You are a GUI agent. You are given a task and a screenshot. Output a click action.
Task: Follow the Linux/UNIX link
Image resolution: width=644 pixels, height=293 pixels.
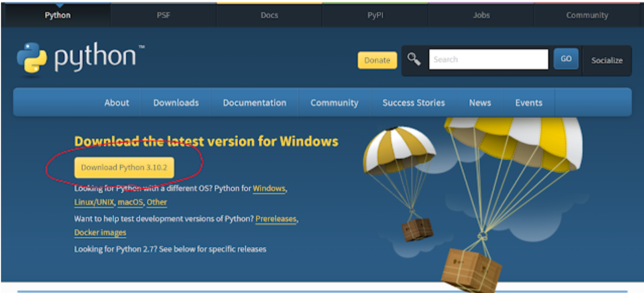pos(94,202)
